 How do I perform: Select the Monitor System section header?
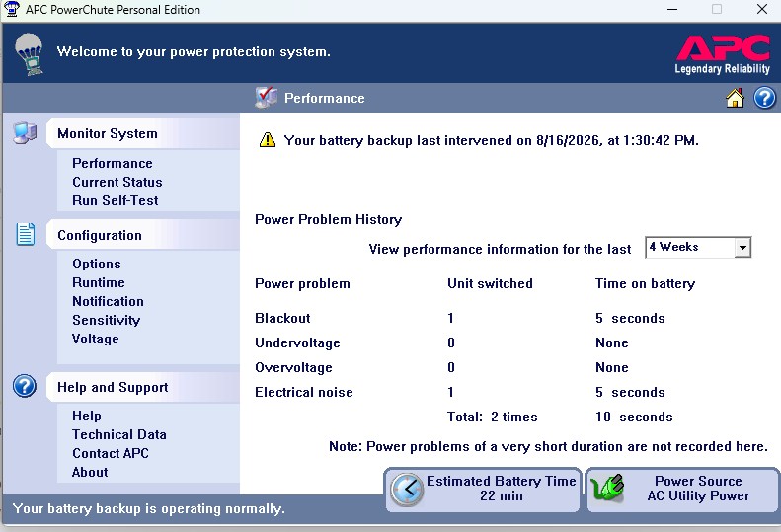click(143, 133)
